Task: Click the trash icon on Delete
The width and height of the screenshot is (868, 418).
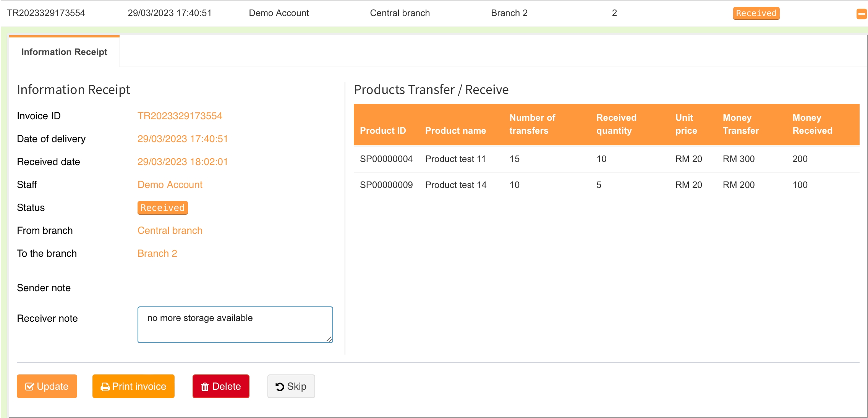Action: pyautogui.click(x=205, y=387)
